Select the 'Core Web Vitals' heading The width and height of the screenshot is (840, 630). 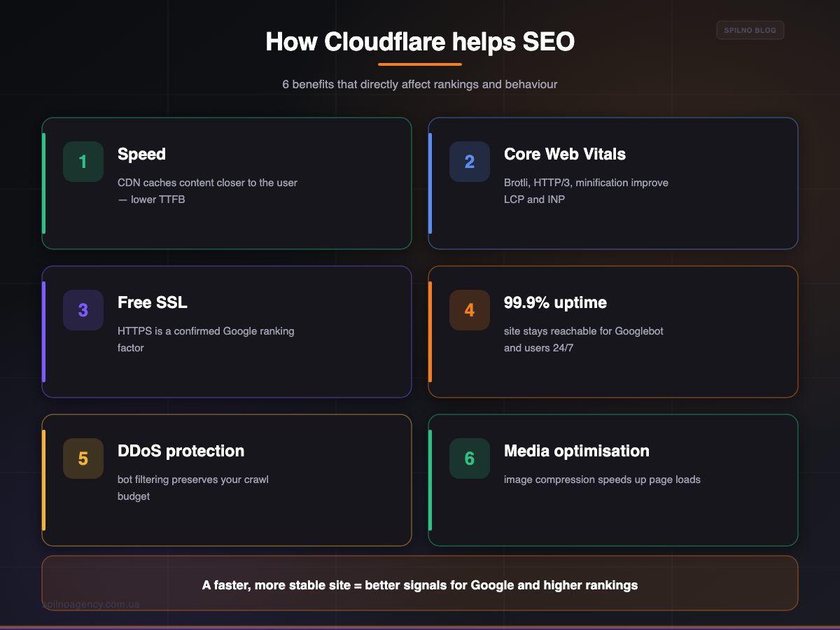point(565,154)
